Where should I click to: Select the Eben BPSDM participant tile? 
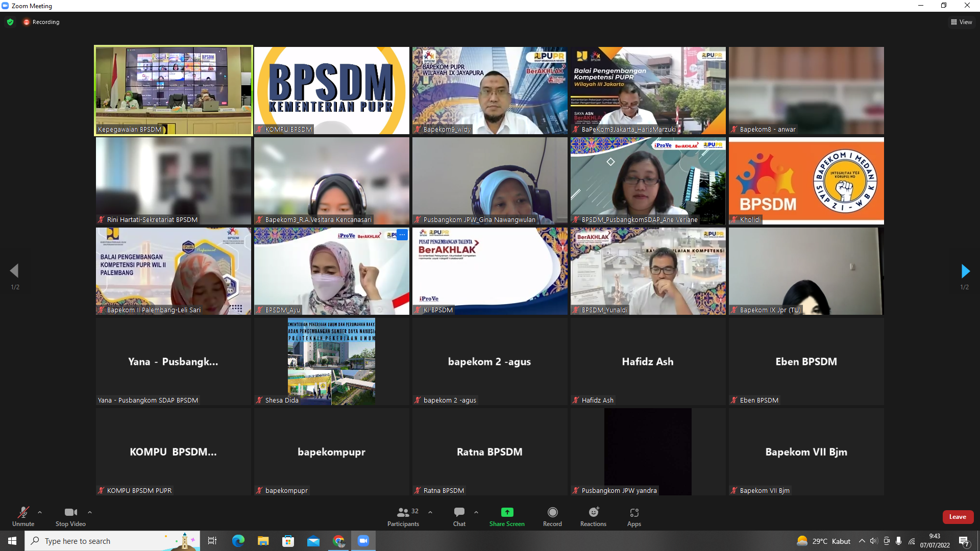pyautogui.click(x=806, y=361)
